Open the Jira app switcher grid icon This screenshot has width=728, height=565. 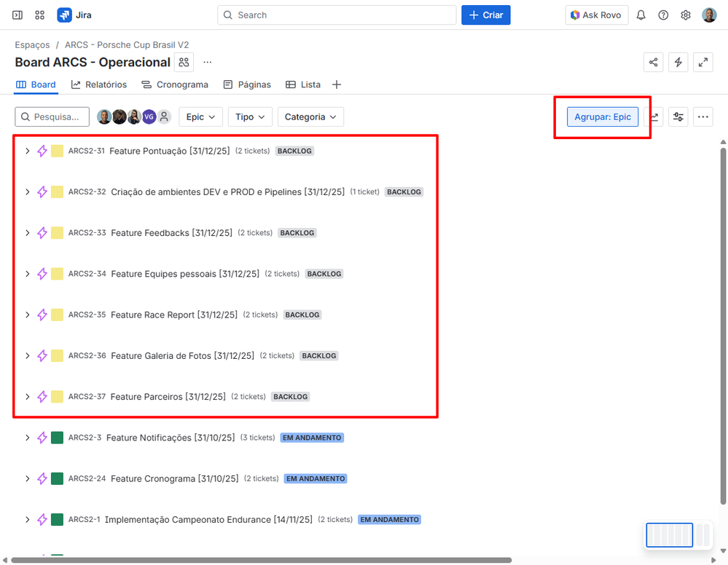tap(39, 15)
